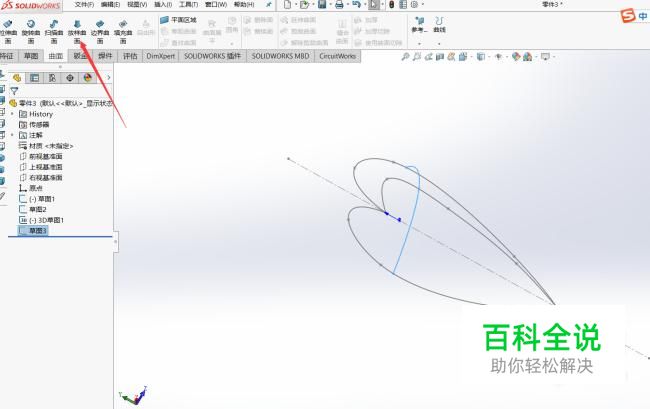Screen dimensions: 650x409
Task: Click the Zoom to Fit magnifier icon
Action: pos(405,56)
